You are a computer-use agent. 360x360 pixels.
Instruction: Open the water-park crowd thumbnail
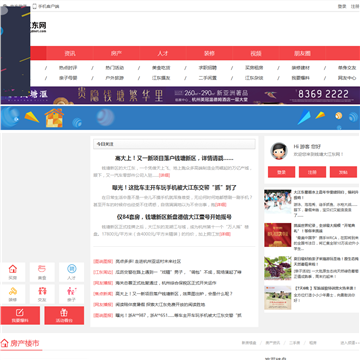point(278,202)
